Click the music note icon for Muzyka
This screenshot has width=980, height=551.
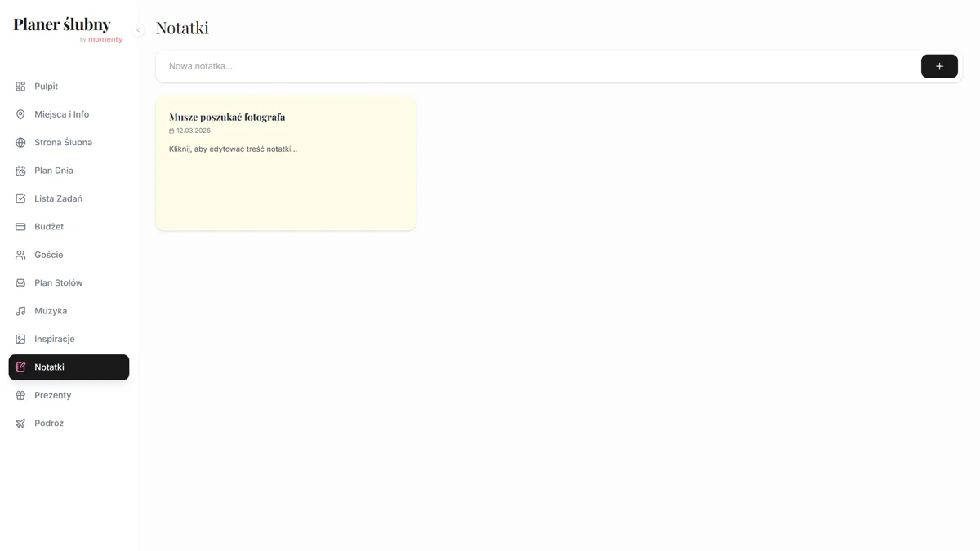20,311
